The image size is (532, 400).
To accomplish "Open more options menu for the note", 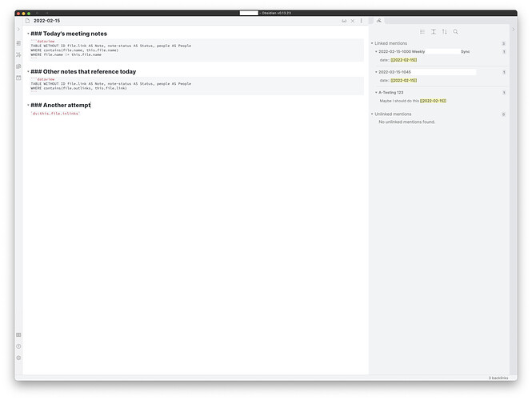I will tap(362, 21).
